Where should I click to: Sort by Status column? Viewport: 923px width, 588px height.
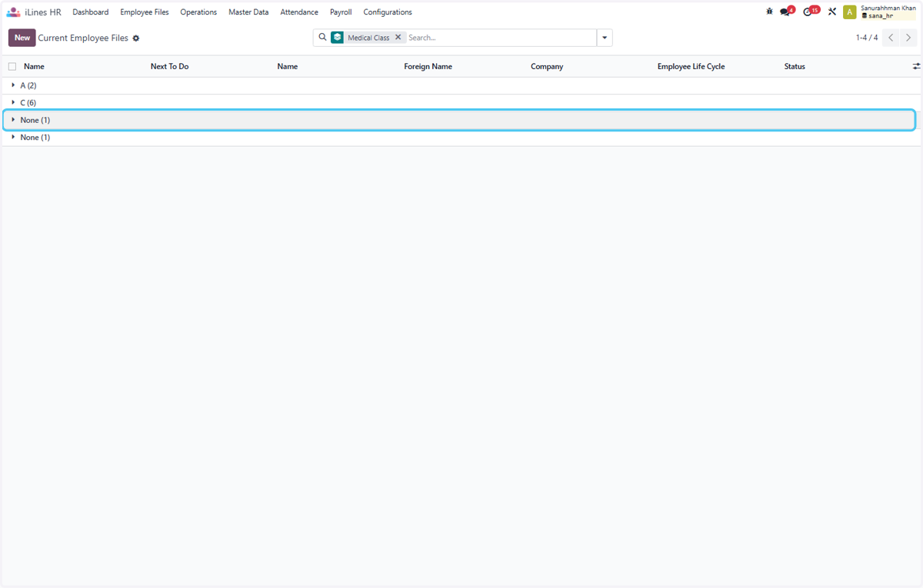795,67
